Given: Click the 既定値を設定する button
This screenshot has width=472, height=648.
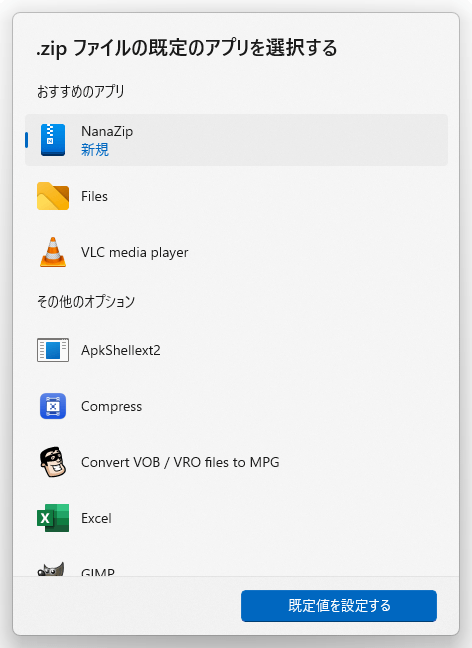Looking at the screenshot, I should (339, 606).
